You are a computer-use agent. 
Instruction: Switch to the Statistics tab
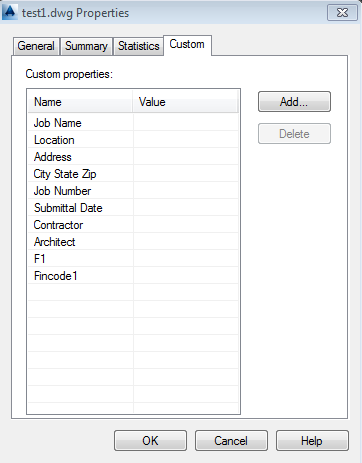point(139,46)
